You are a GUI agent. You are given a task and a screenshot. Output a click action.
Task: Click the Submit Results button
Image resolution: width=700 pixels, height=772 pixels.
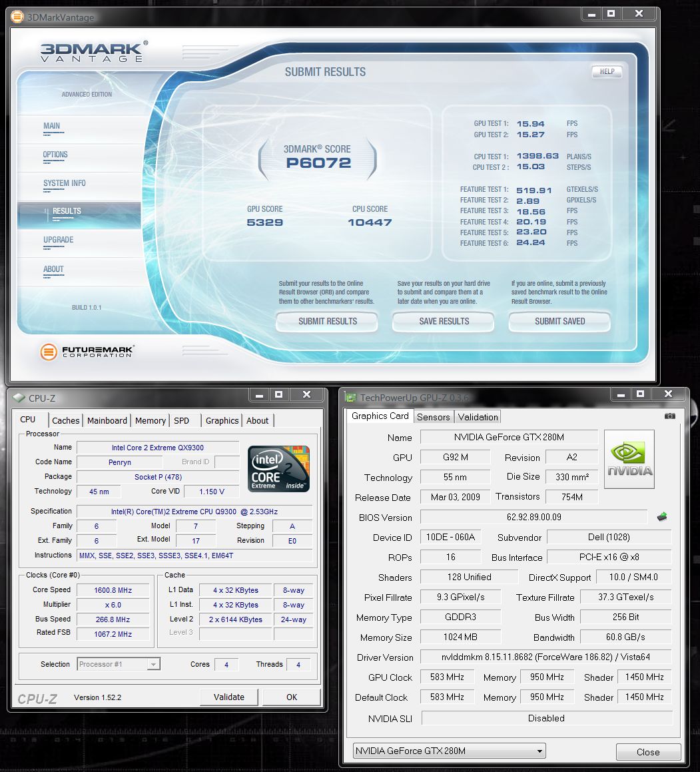(x=328, y=321)
